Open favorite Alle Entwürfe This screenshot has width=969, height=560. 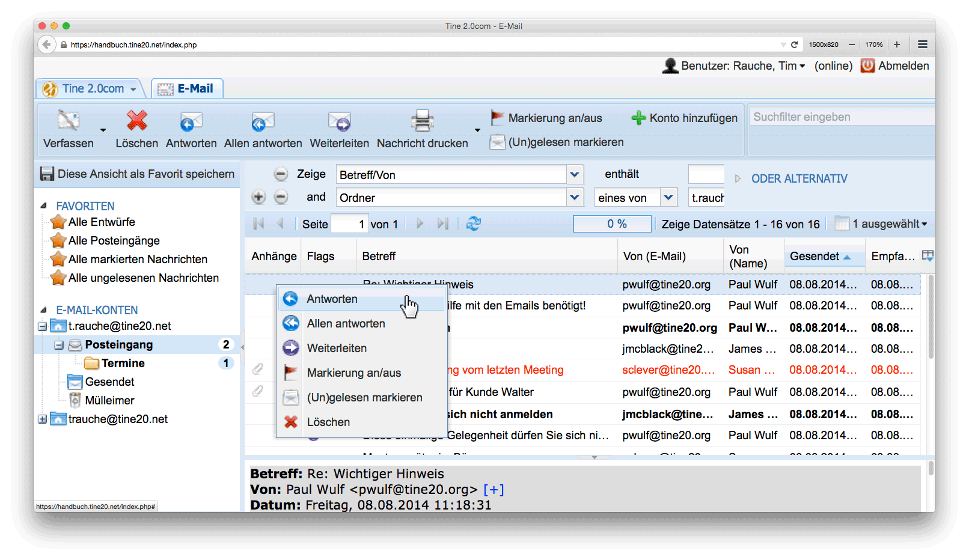point(102,222)
